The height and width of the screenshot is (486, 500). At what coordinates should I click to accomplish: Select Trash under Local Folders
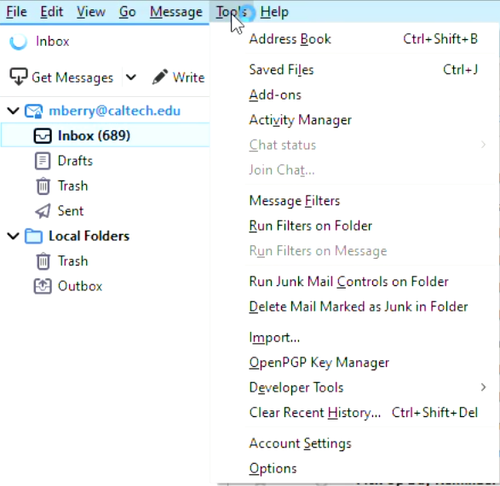click(73, 261)
